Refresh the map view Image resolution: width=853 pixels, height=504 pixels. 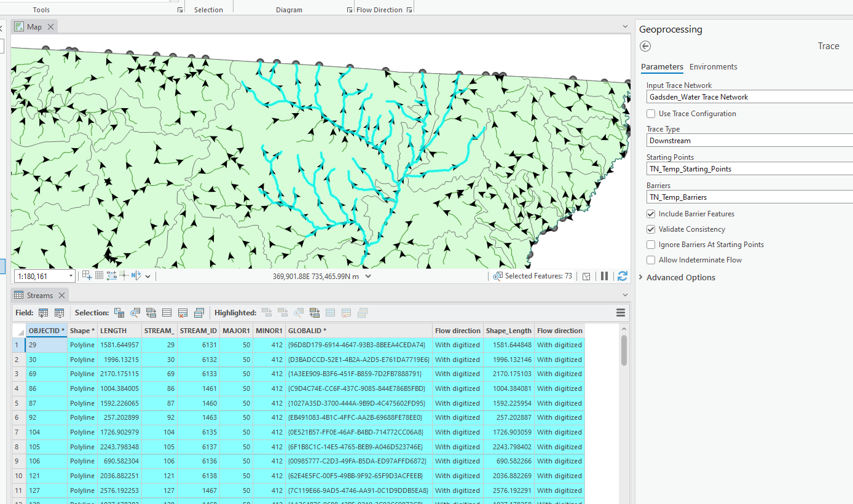622,277
